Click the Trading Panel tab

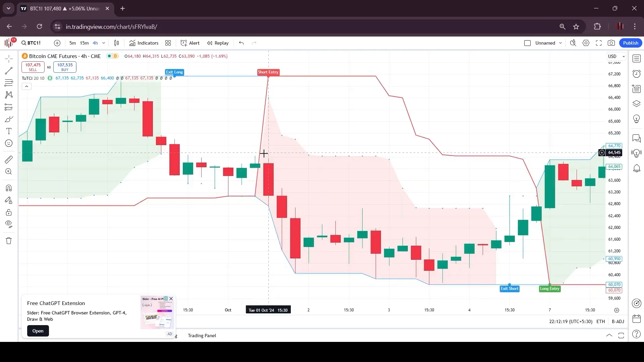(202, 336)
